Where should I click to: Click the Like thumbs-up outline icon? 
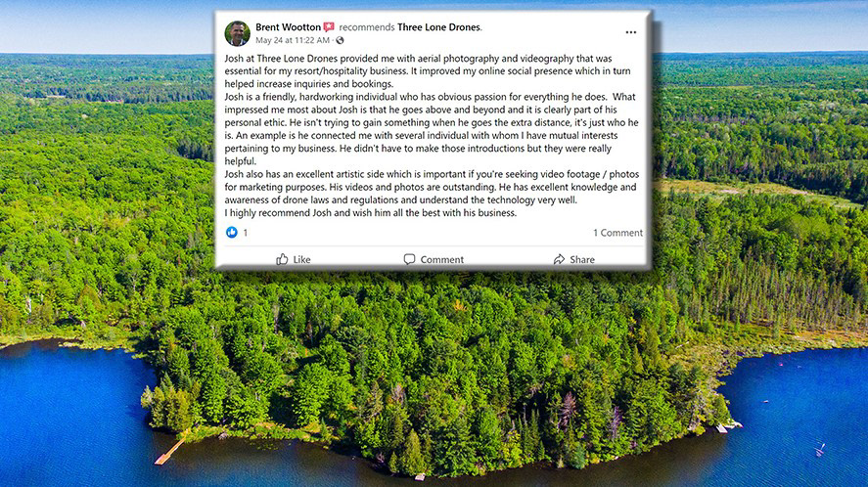(283, 259)
